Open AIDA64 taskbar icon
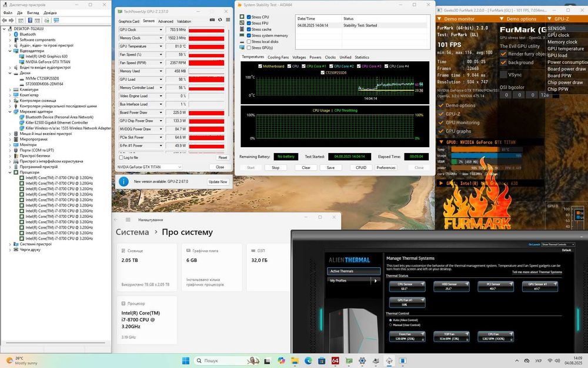This screenshot has width=588, height=368. [x=335, y=361]
